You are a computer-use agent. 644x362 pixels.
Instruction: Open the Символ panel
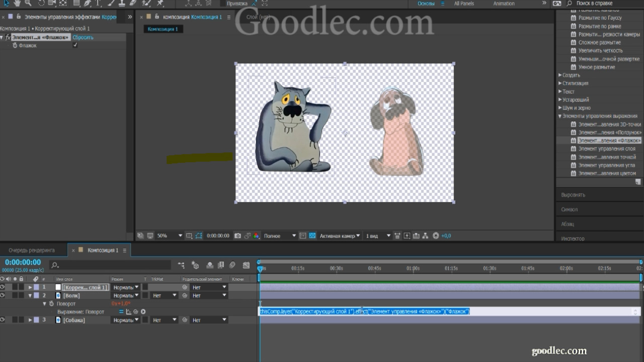(569, 209)
